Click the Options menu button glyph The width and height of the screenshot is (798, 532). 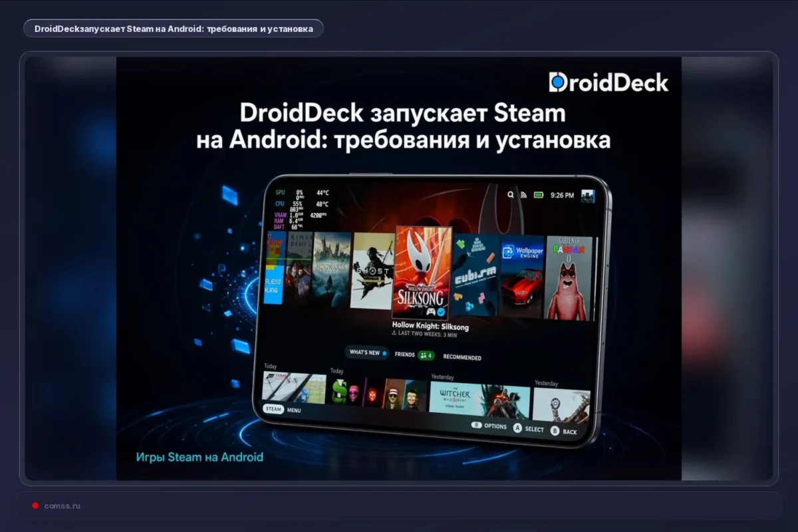coord(476,425)
